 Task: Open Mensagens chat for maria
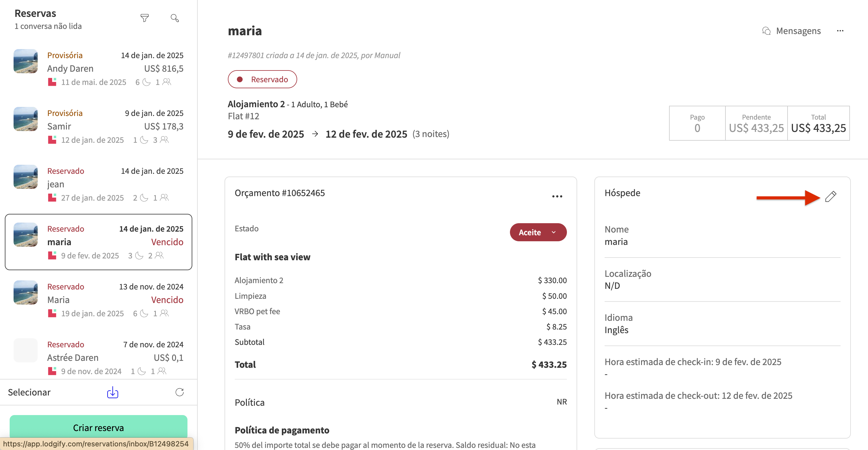click(791, 31)
